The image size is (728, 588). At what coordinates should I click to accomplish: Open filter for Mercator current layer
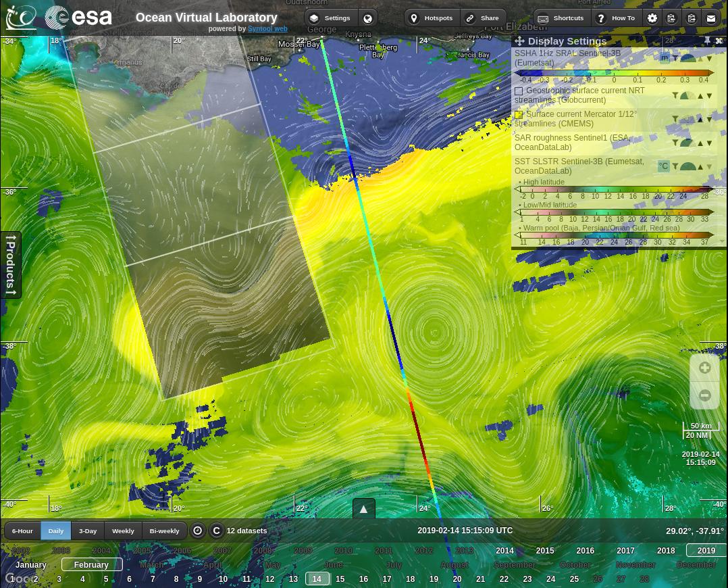pyautogui.click(x=675, y=120)
